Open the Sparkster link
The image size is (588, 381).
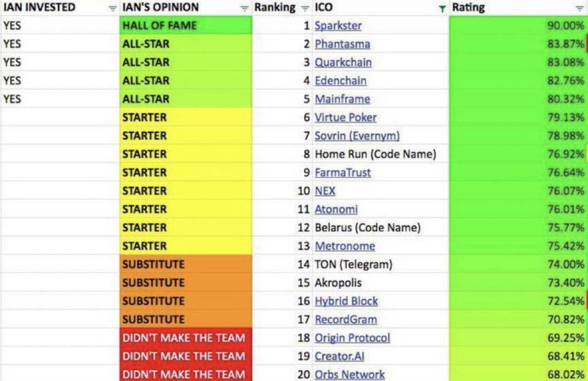pos(338,26)
